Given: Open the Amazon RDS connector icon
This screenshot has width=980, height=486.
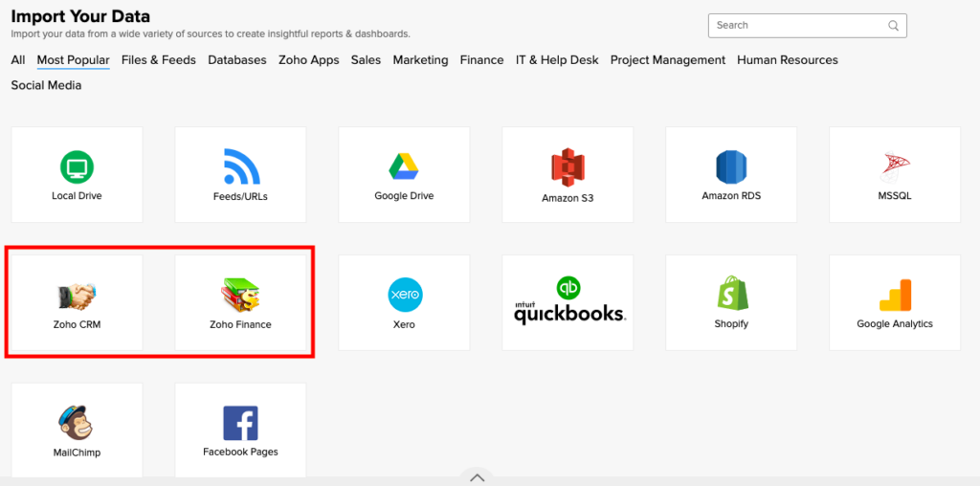Looking at the screenshot, I should tap(731, 167).
